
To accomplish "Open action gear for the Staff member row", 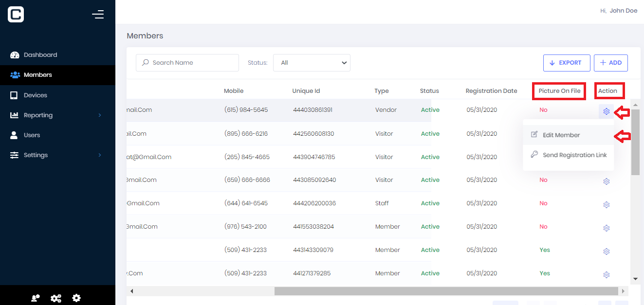I will coord(606,205).
